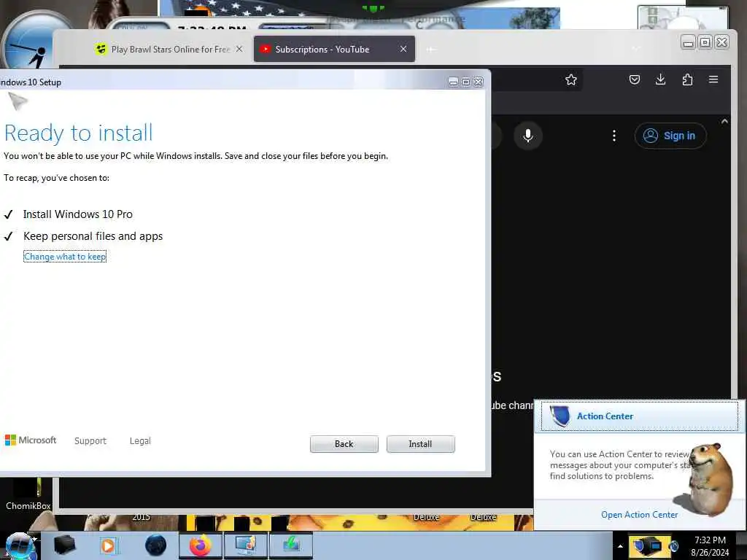
Task: Open the taskbar clock showing 7:32 PM
Action: (x=710, y=546)
